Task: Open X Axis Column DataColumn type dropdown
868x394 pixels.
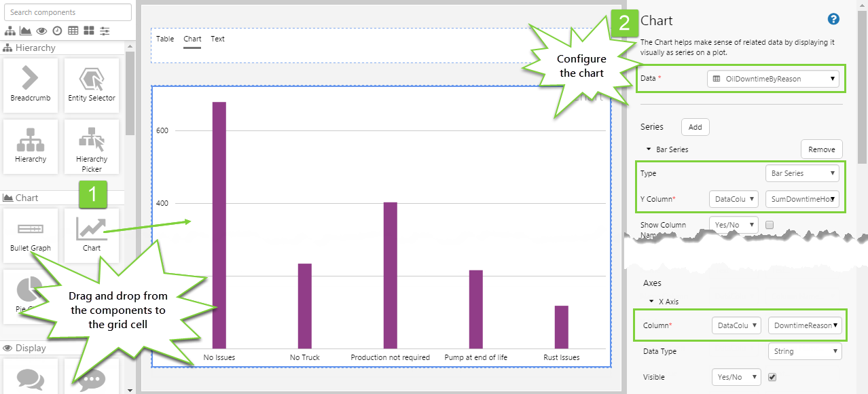Action: (736, 325)
